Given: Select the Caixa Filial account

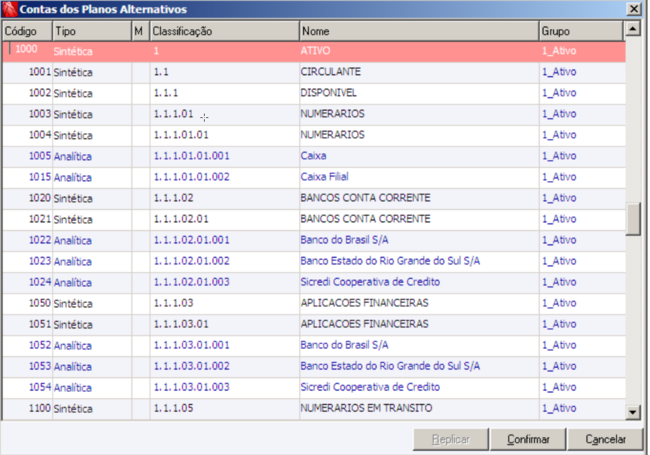Looking at the screenshot, I should pos(324,177).
